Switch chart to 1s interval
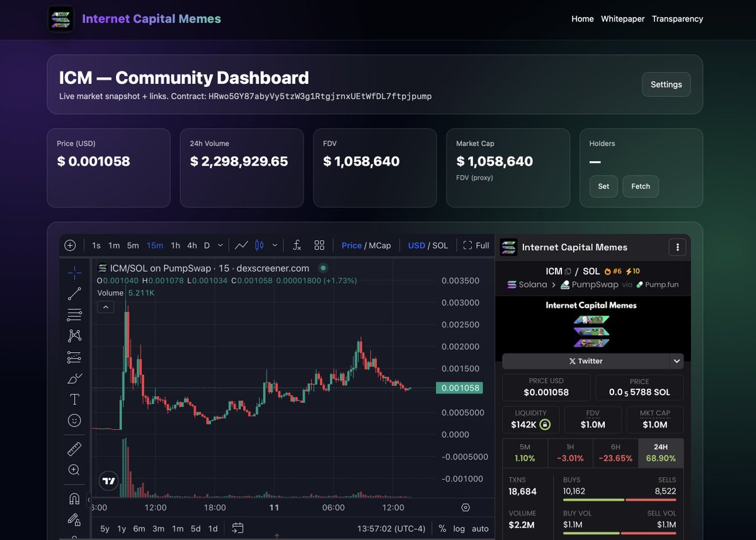756x540 pixels. 96,245
